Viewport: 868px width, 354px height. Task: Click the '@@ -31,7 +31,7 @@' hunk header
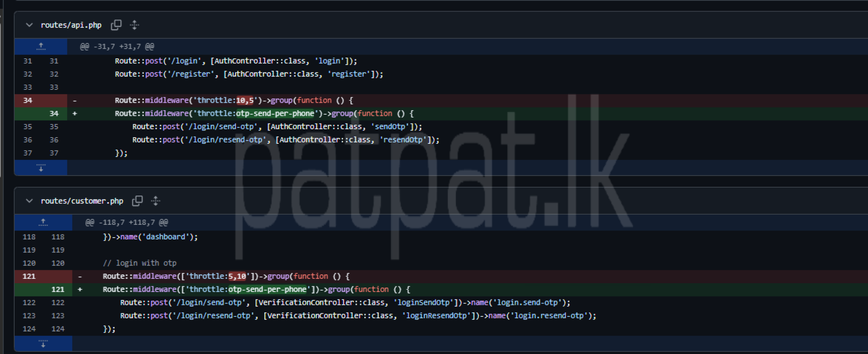117,46
